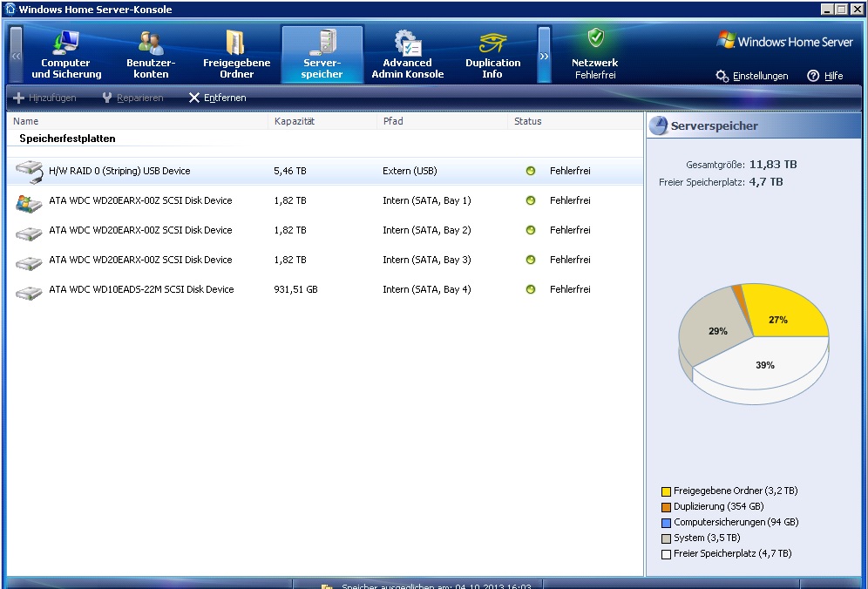Click the USB RAID drive icon
The image size is (868, 589).
click(x=29, y=172)
